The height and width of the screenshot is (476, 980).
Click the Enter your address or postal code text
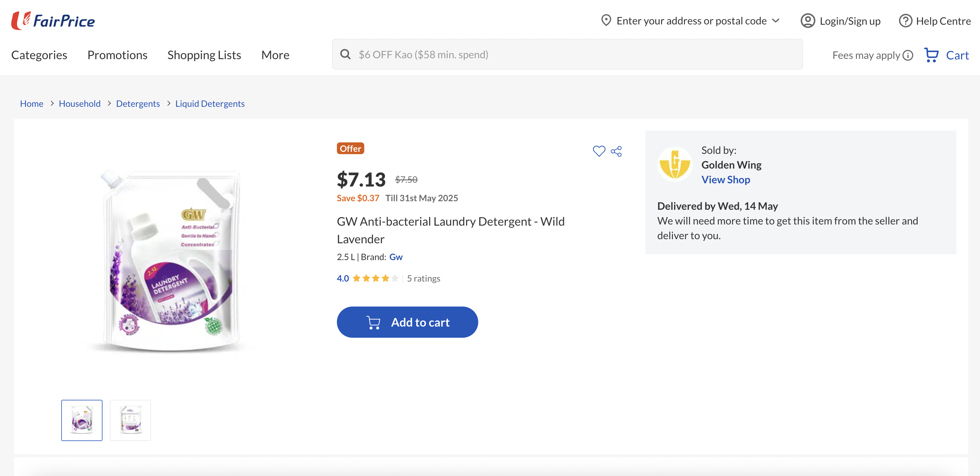pyautogui.click(x=691, y=21)
